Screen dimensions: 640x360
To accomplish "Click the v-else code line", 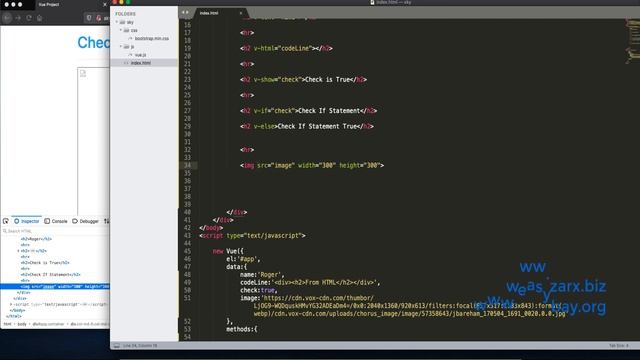I will point(307,126).
